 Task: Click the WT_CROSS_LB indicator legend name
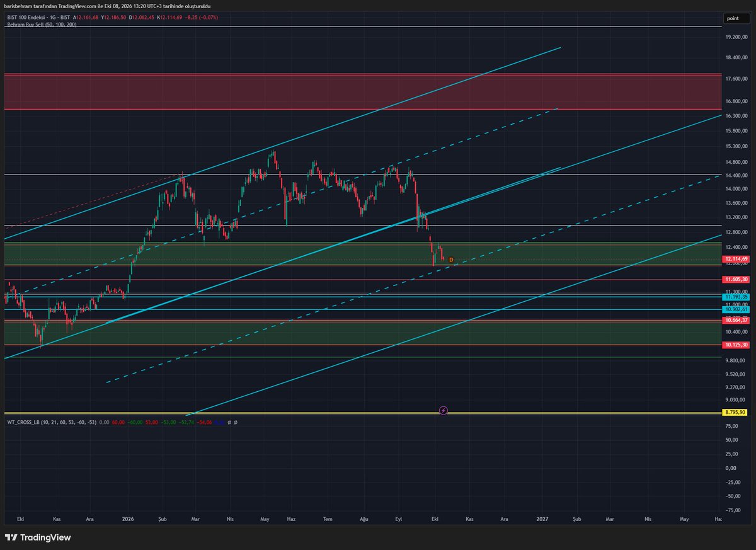tap(51, 421)
